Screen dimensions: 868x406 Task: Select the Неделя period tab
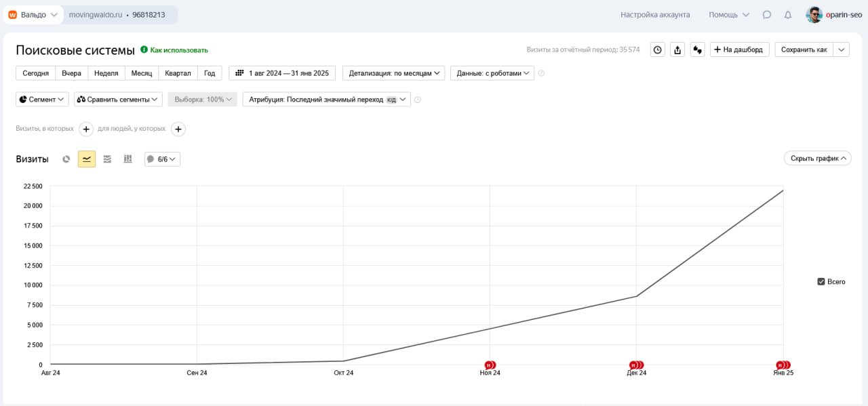pyautogui.click(x=106, y=73)
